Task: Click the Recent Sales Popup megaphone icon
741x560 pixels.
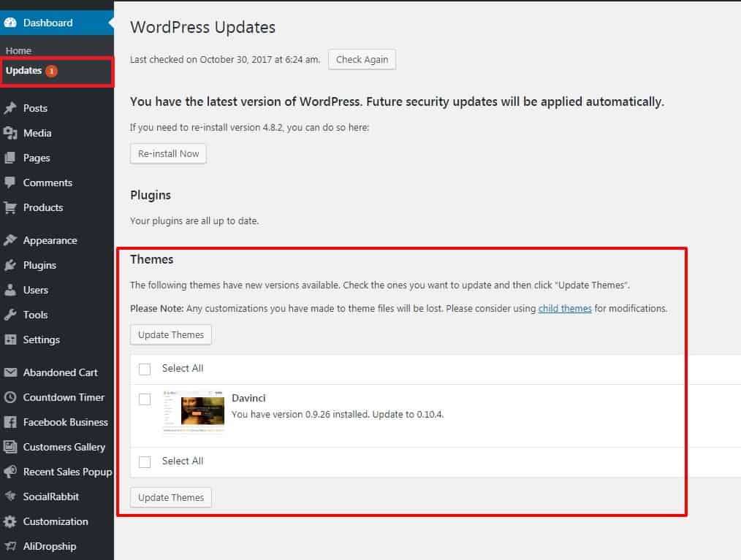Action: (10, 472)
